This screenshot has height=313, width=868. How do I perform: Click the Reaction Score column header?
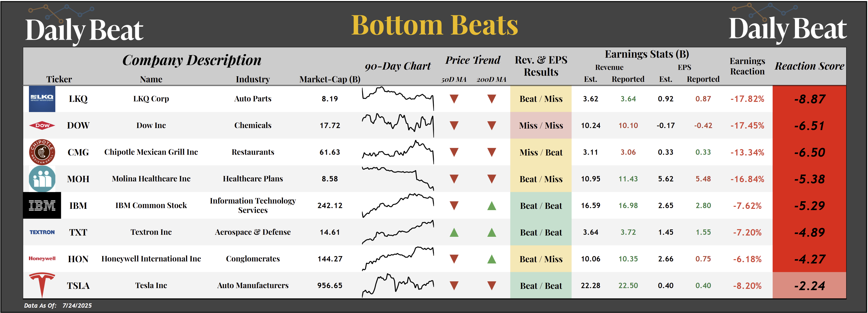809,66
